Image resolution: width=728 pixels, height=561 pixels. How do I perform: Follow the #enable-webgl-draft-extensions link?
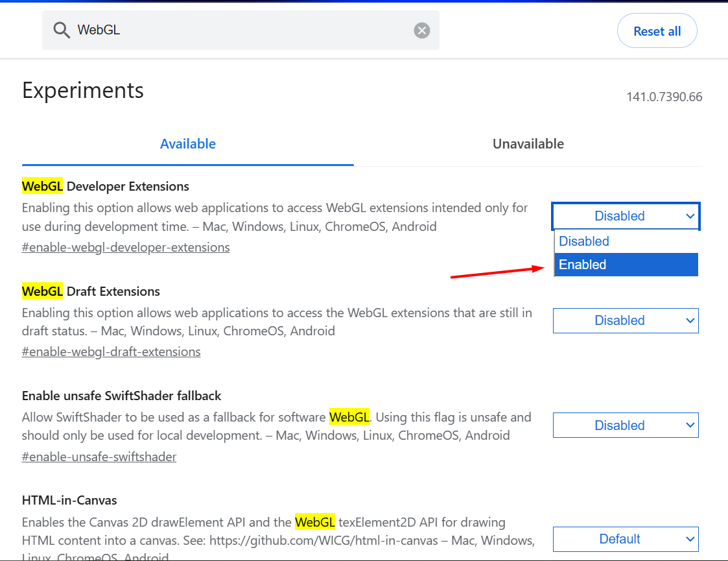112,352
